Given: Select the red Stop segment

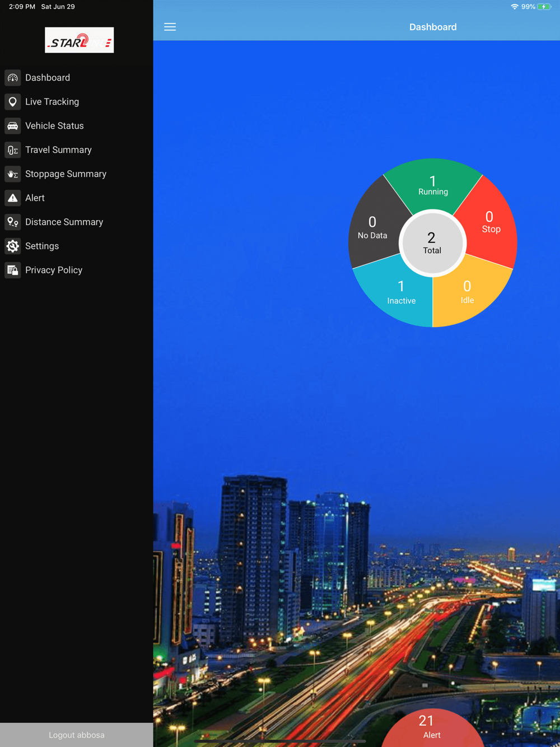Looking at the screenshot, I should (489, 222).
